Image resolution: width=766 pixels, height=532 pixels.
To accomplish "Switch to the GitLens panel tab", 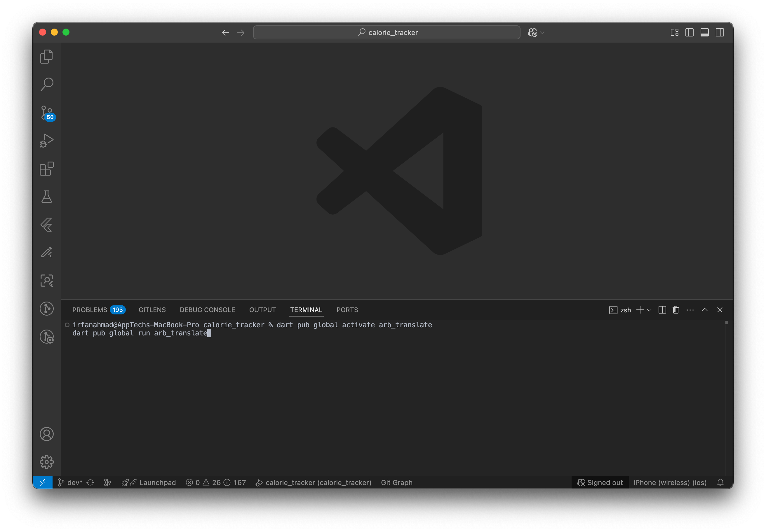I will (x=152, y=310).
